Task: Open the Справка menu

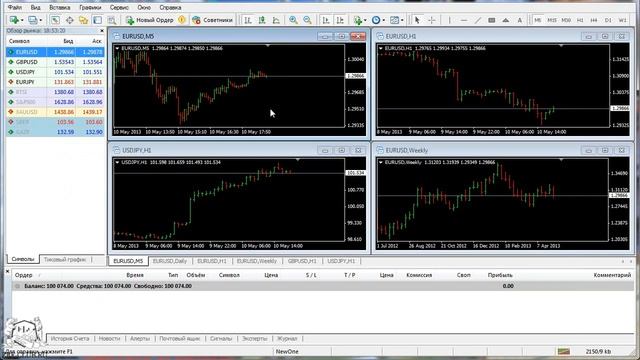Action: click(x=170, y=7)
